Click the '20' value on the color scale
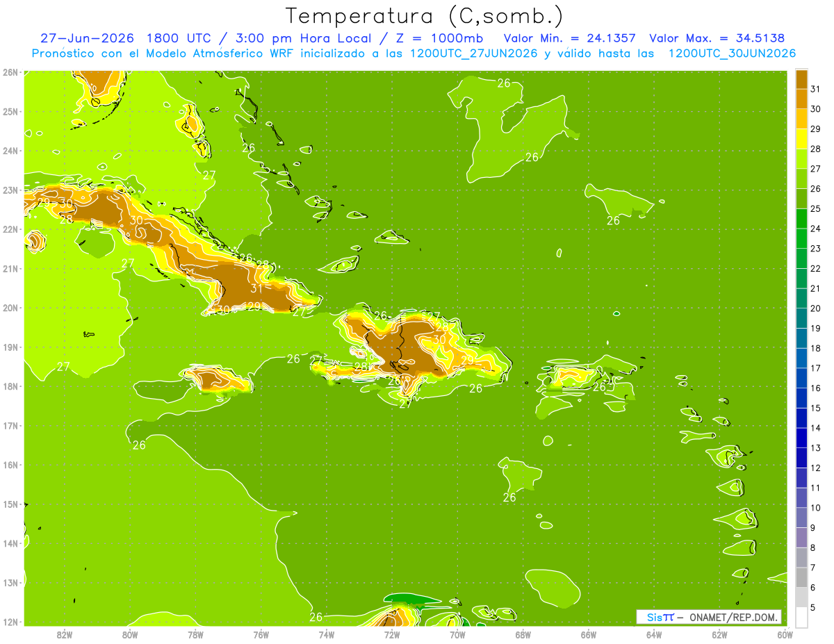 coord(815,308)
